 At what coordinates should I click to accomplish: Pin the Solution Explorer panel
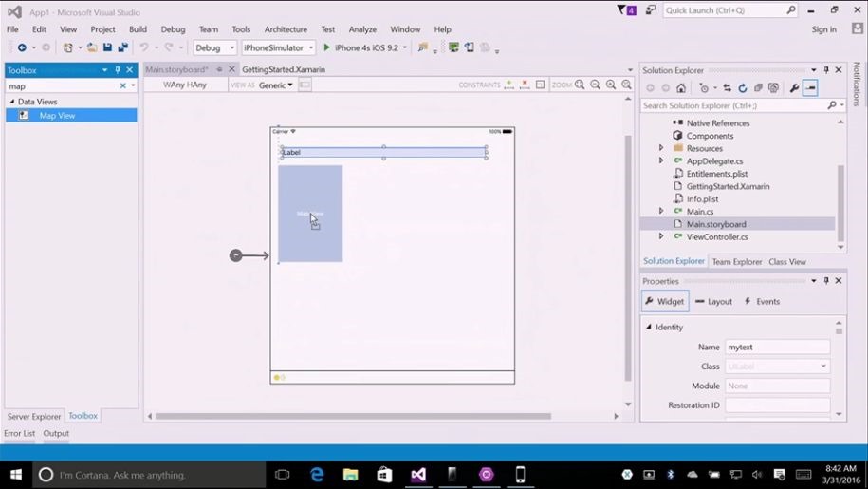[826, 70]
